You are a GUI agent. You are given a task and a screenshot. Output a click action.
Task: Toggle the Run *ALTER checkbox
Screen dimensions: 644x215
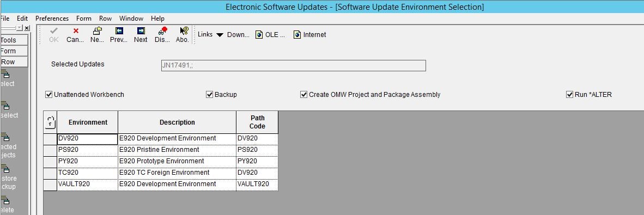pyautogui.click(x=570, y=95)
